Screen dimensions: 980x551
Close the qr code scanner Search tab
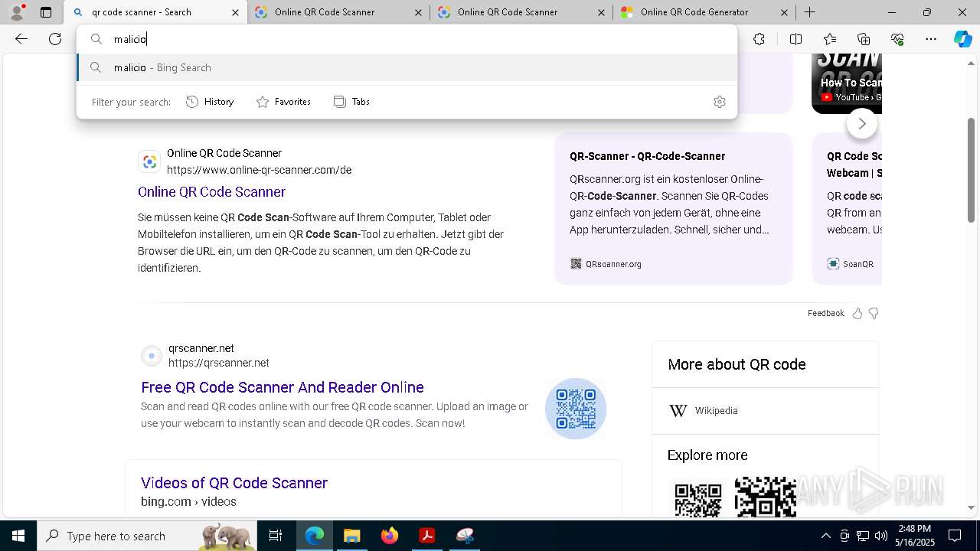235,12
